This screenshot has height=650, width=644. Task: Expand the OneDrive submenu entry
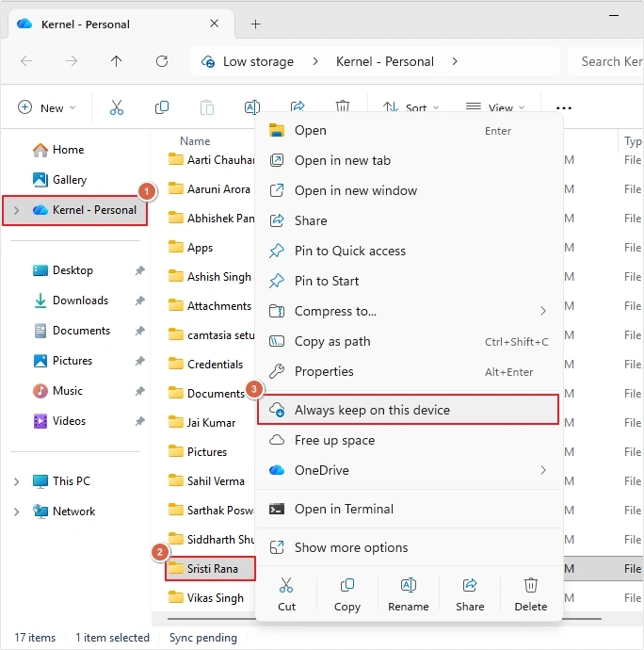(409, 470)
